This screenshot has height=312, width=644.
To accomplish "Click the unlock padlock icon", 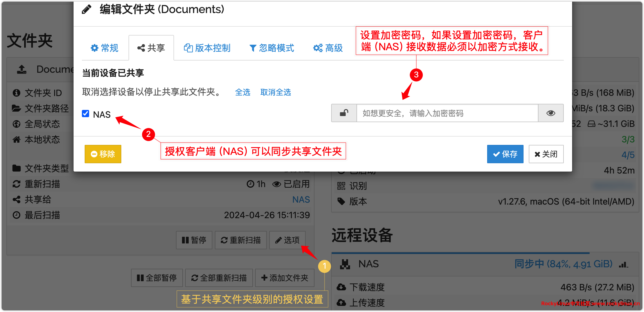I will tap(344, 113).
